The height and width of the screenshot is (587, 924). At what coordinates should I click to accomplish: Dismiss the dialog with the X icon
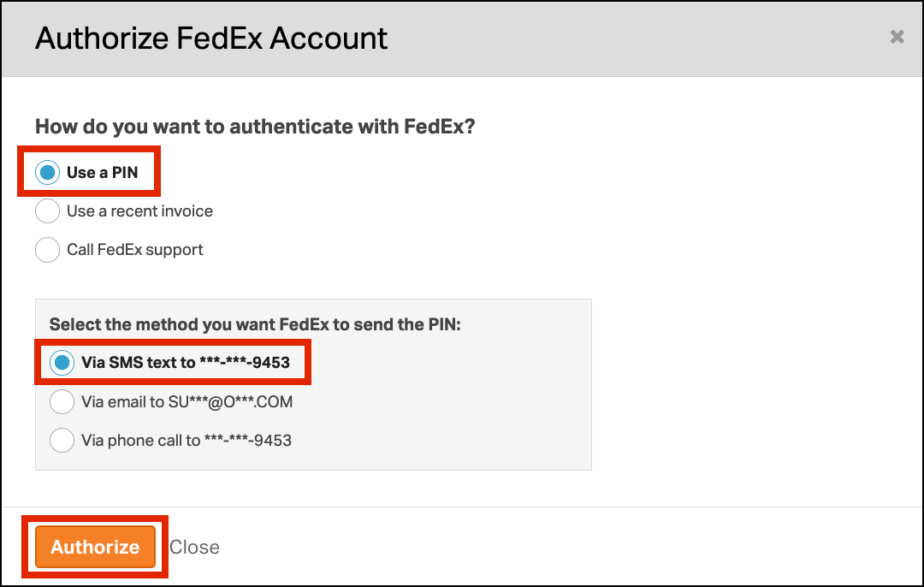tap(897, 37)
